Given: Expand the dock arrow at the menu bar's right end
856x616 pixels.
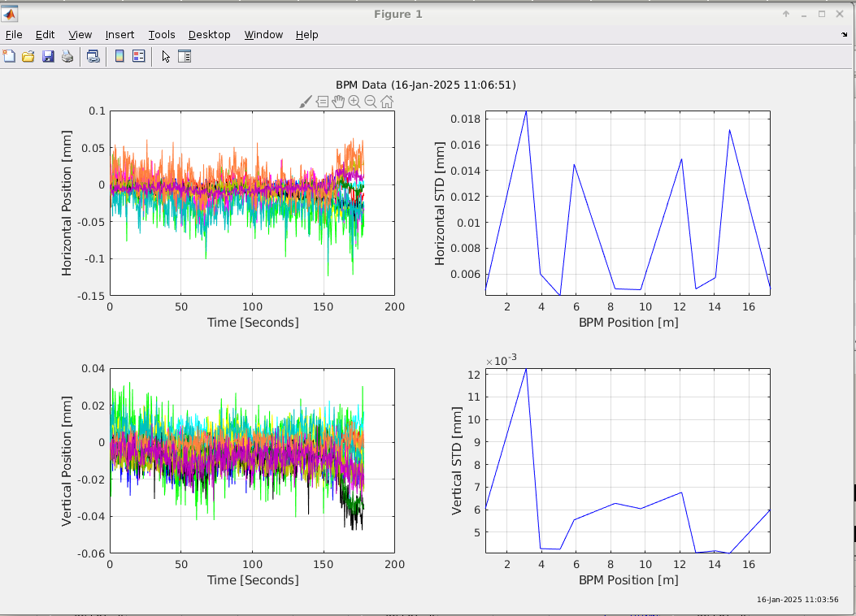Looking at the screenshot, I should coord(845,35).
